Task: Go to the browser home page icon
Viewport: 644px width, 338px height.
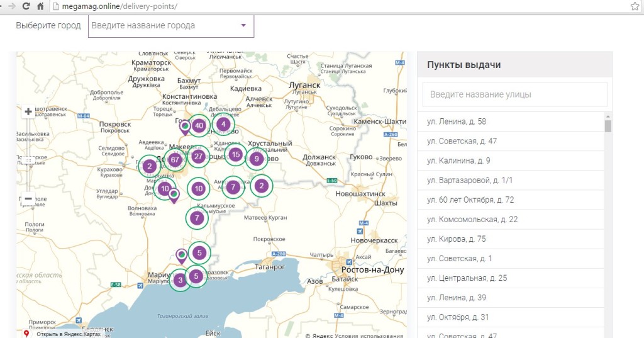Action: coord(40,6)
